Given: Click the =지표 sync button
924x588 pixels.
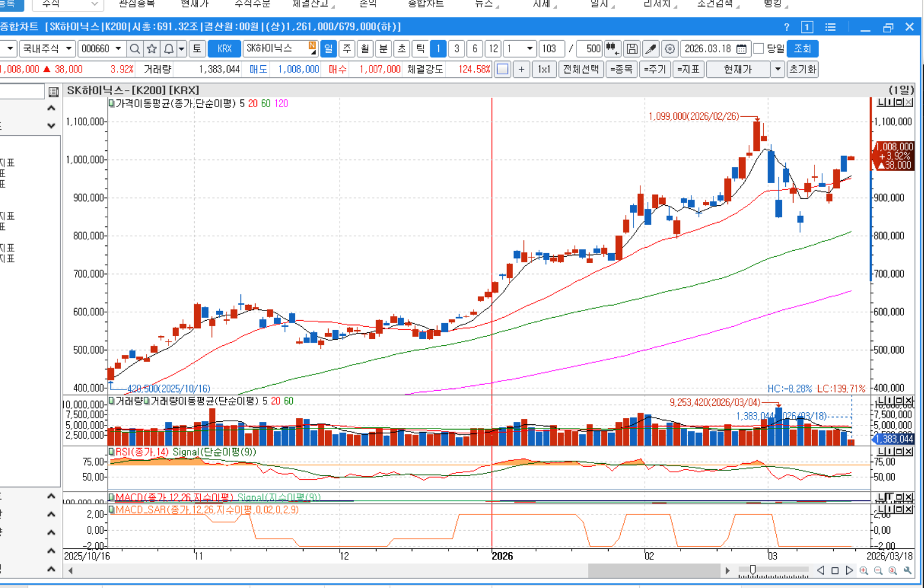Looking at the screenshot, I should click(688, 69).
